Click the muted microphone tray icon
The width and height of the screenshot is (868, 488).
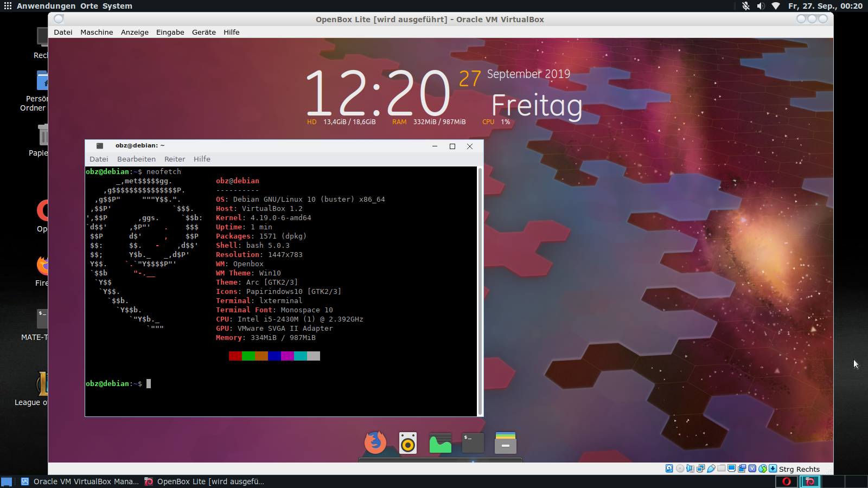(x=746, y=6)
